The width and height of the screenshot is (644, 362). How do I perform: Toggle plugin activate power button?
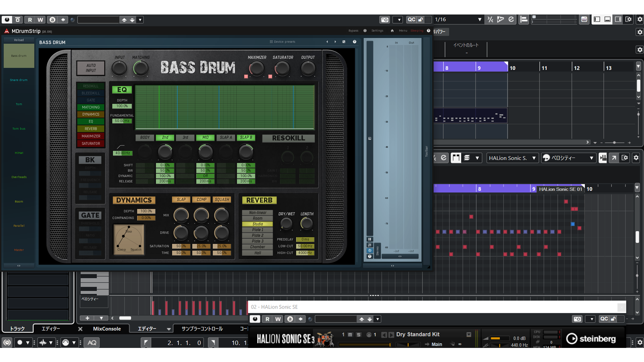click(7, 20)
